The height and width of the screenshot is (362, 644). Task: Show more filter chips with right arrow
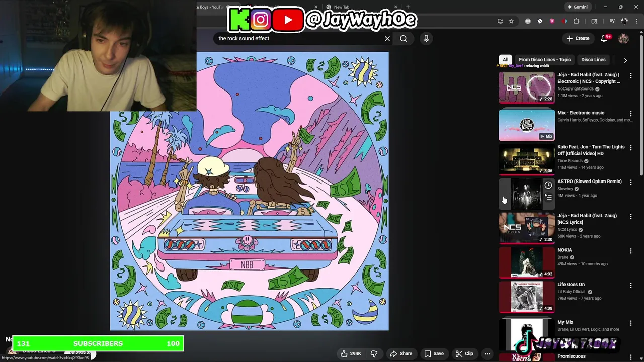pyautogui.click(x=625, y=60)
